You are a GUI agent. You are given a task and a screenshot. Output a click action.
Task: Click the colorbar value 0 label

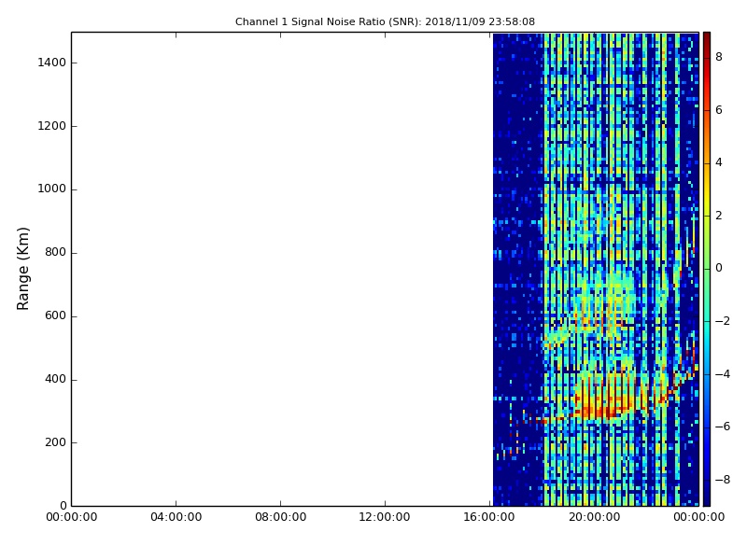(x=719, y=268)
